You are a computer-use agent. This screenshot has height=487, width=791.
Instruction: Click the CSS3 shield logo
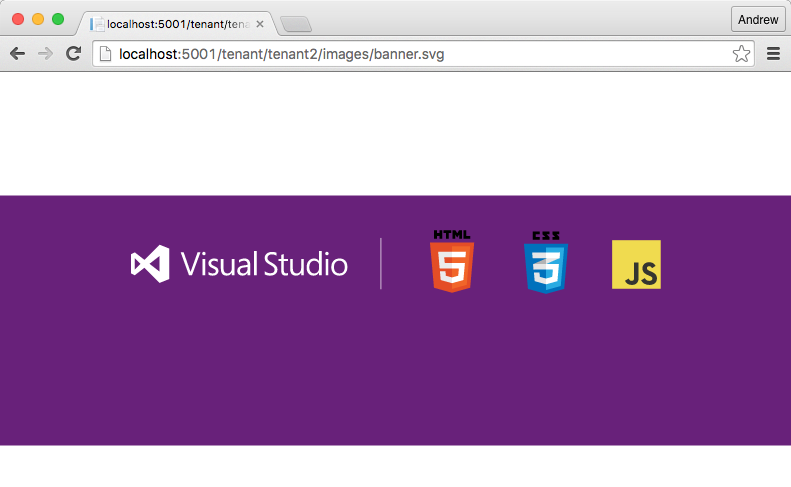546,262
